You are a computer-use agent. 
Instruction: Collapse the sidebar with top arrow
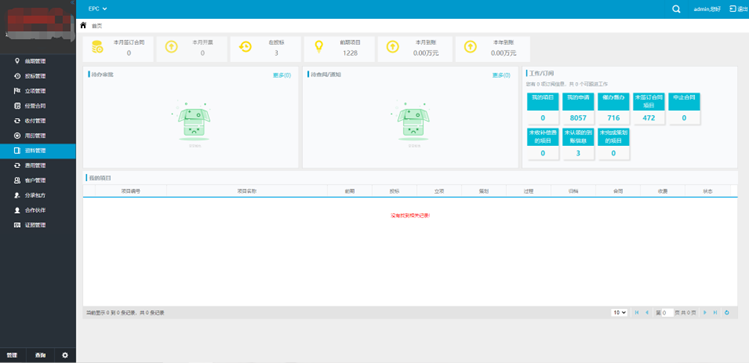click(72, 2)
